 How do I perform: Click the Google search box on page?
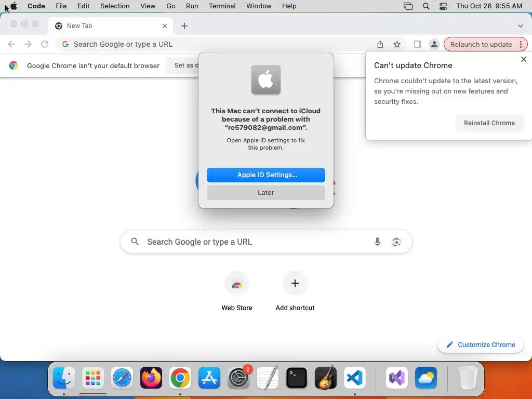[x=266, y=242]
